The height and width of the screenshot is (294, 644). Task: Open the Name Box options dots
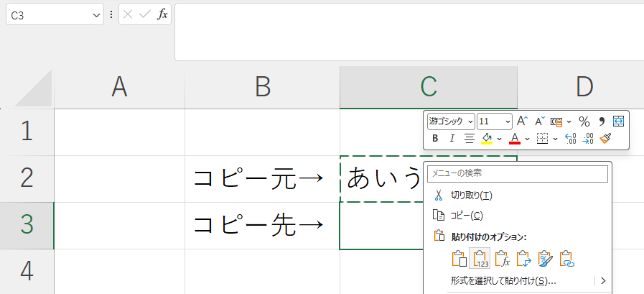click(x=111, y=15)
